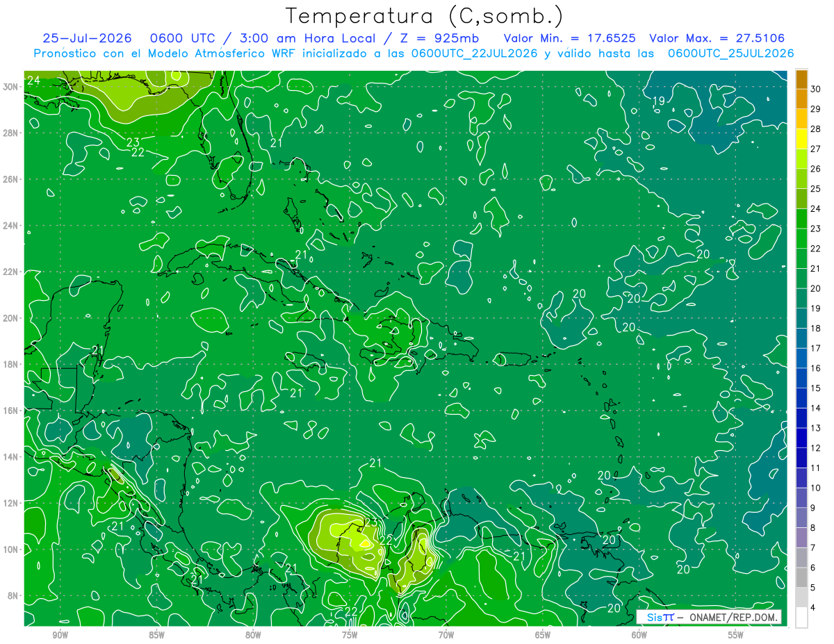Click the "0600UTC_25JUL2026" valid-until time
This screenshot has width=834, height=644.
coord(730,53)
